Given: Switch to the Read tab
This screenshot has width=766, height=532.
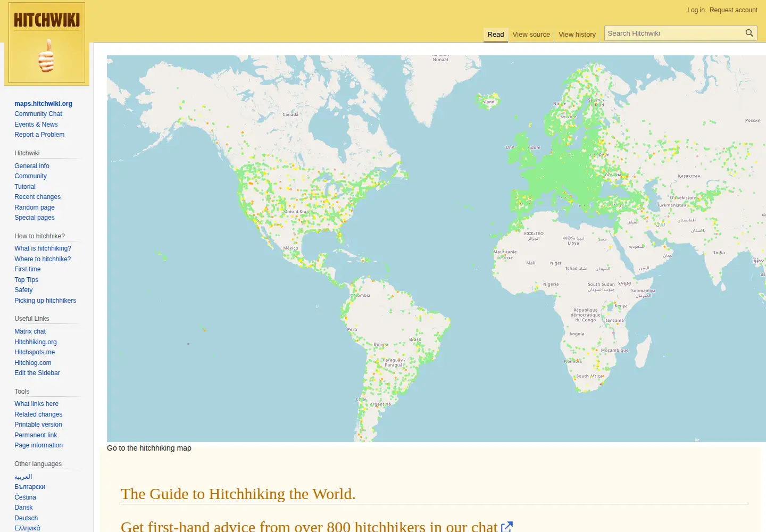Looking at the screenshot, I should [x=495, y=35].
